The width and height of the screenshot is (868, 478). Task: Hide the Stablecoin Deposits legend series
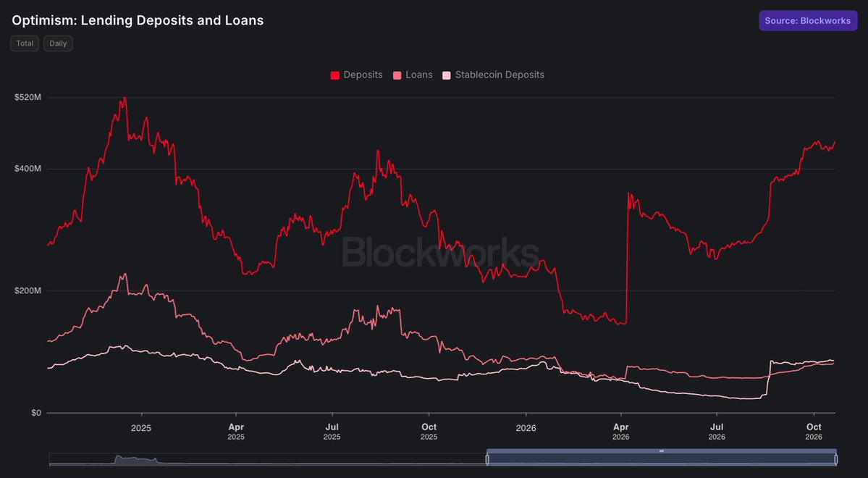tap(493, 75)
